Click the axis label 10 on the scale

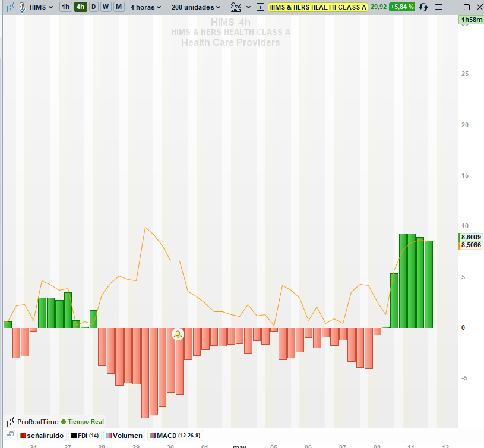click(x=465, y=226)
